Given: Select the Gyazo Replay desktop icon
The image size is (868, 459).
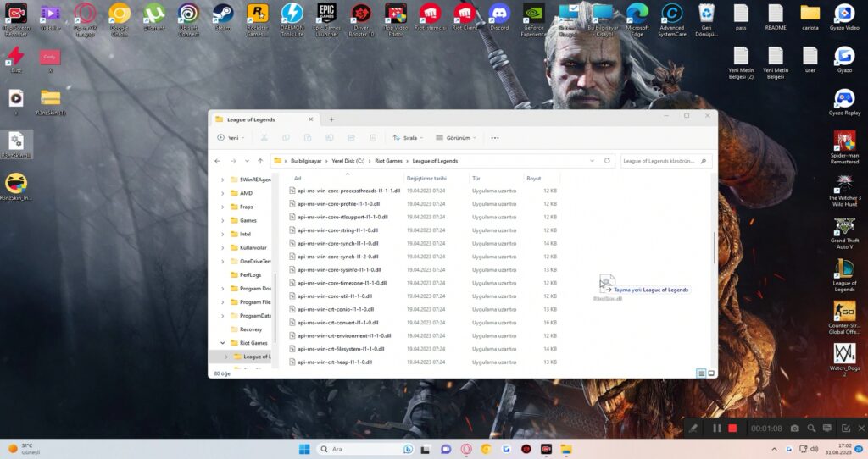Looking at the screenshot, I should point(844,102).
